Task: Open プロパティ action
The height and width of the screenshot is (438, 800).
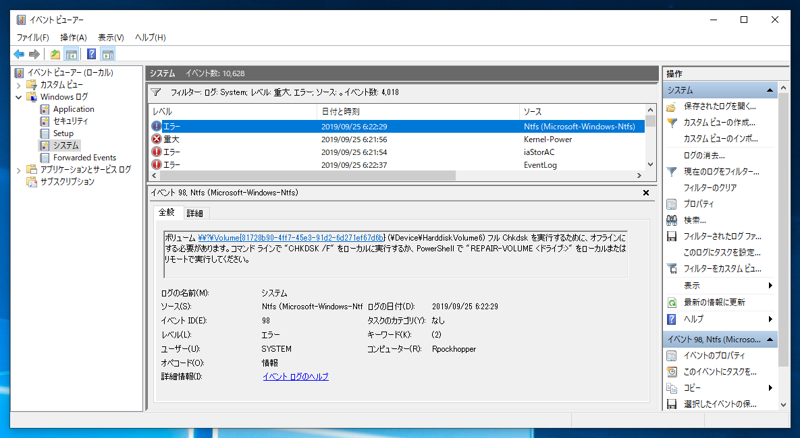Action: (698, 204)
